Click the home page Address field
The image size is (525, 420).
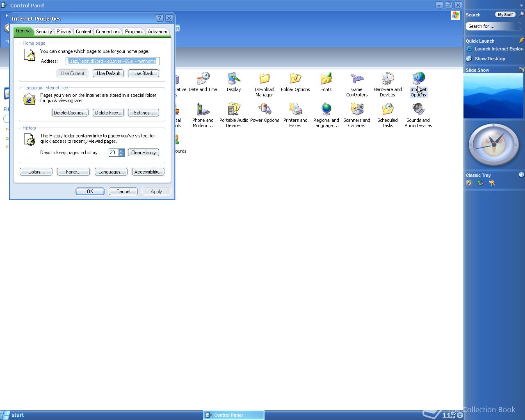tap(112, 61)
